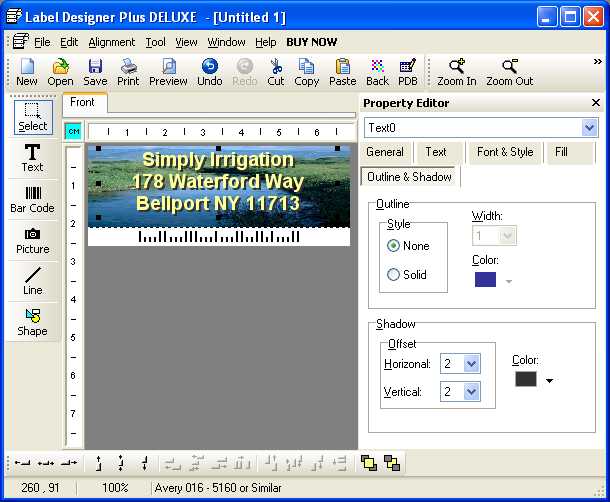This screenshot has height=502, width=610.
Task: Click the align bottom edges icon
Action: [x=144, y=463]
